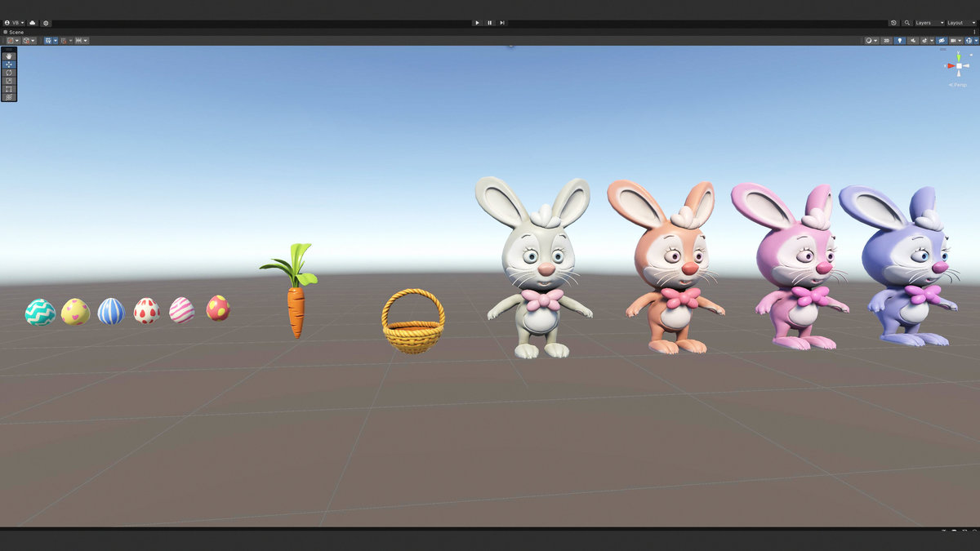980x551 pixels.
Task: Select the Move tool
Action: click(8, 64)
